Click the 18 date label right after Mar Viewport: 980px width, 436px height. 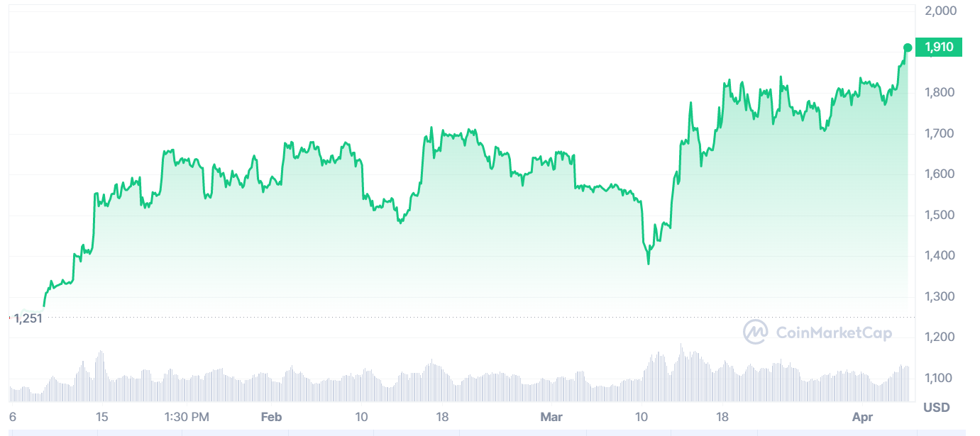(722, 417)
